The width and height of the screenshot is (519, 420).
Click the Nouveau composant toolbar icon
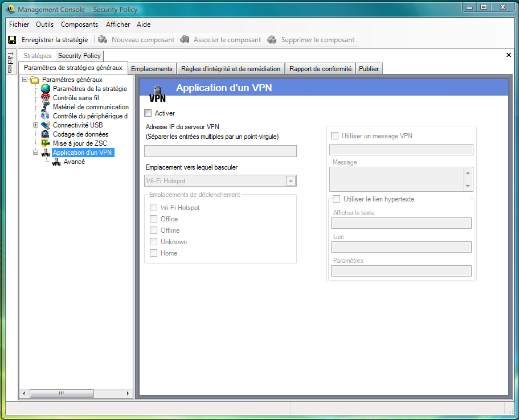[x=103, y=40]
